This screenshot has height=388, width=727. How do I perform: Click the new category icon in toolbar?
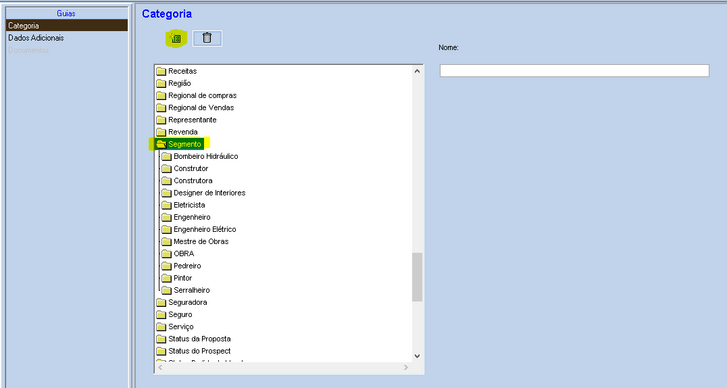[176, 39]
